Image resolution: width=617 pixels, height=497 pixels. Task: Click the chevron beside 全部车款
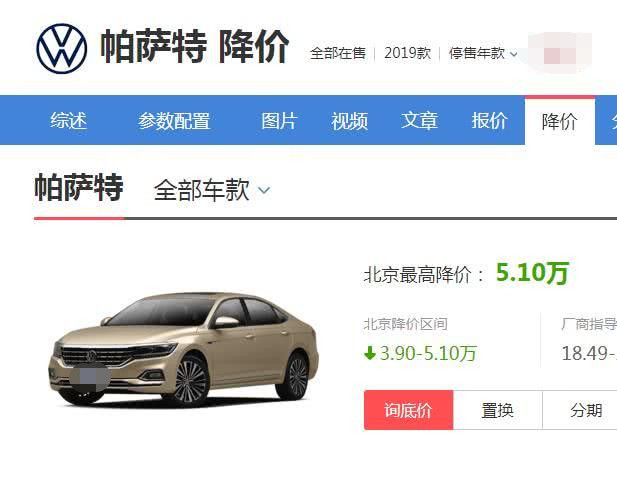[264, 190]
